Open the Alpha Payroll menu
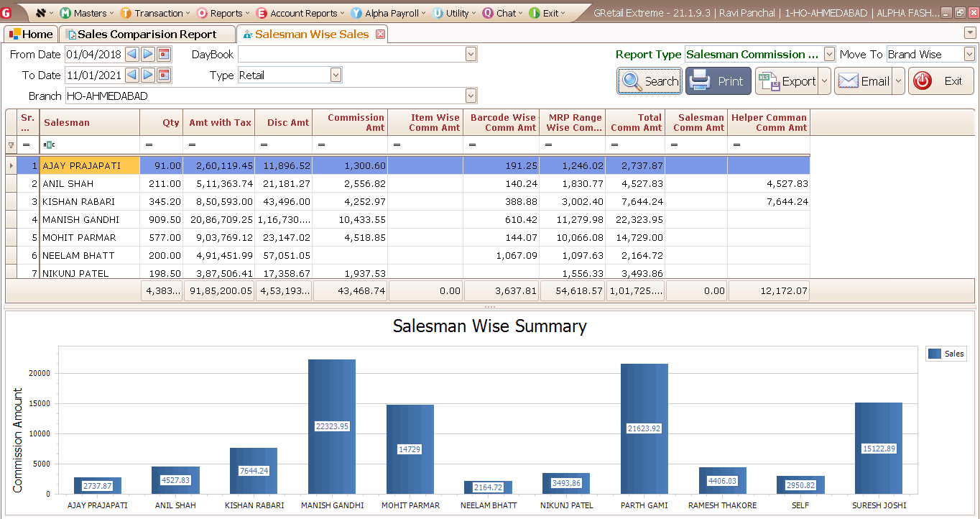This screenshot has width=980, height=519. pos(391,13)
